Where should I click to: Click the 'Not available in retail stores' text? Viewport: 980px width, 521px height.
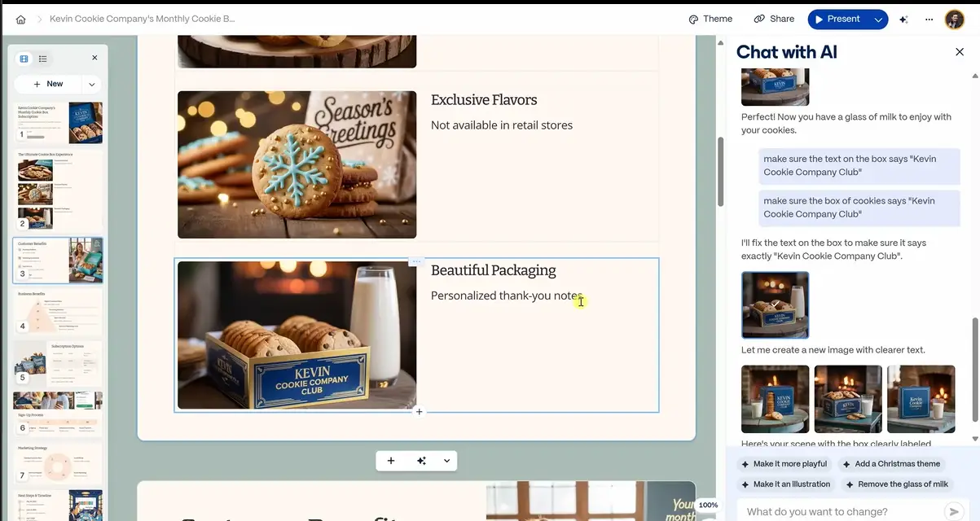(502, 125)
